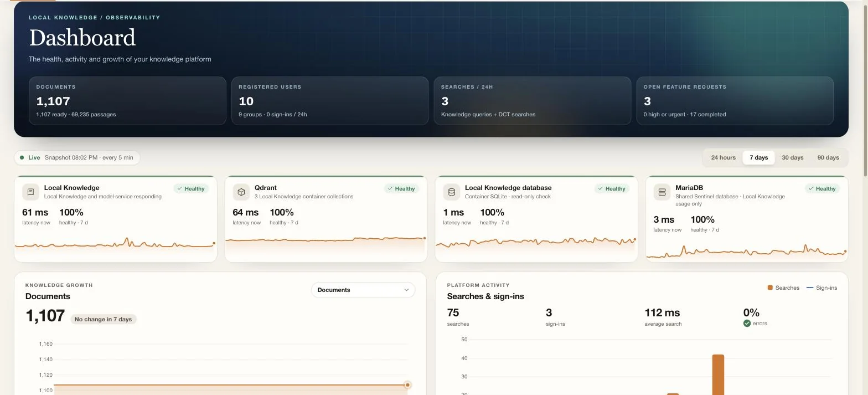The width and height of the screenshot is (868, 395).
Task: Click the Documents growth line end marker
Action: [407, 385]
